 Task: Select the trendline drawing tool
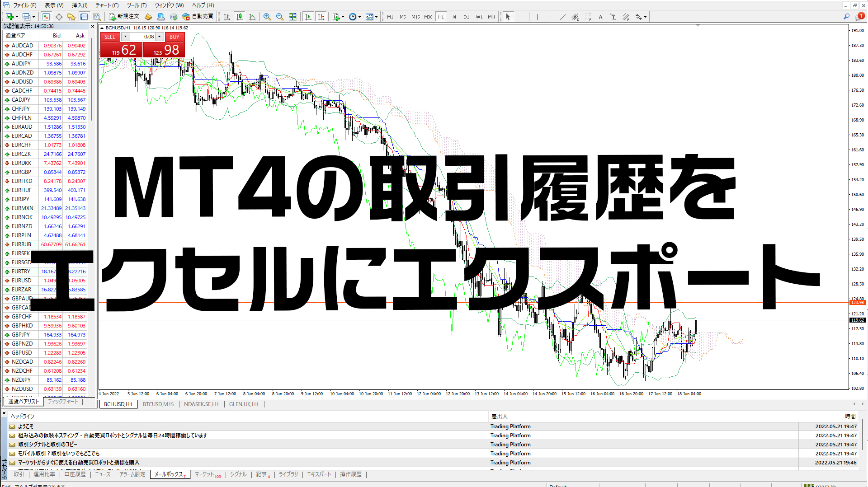coord(562,17)
